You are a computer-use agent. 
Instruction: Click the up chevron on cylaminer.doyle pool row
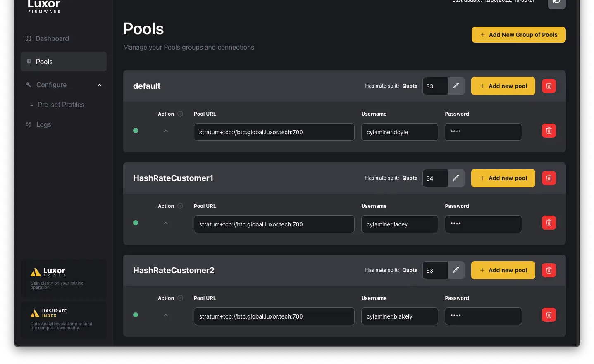click(166, 131)
